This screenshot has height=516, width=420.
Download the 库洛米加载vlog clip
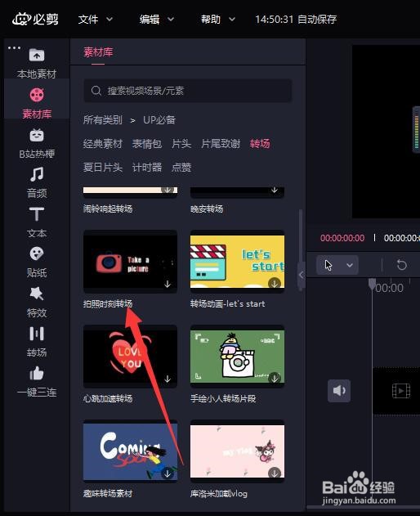click(x=275, y=473)
